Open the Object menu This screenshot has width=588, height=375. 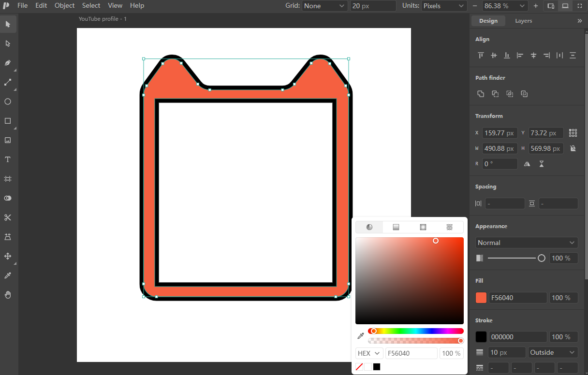click(x=64, y=6)
